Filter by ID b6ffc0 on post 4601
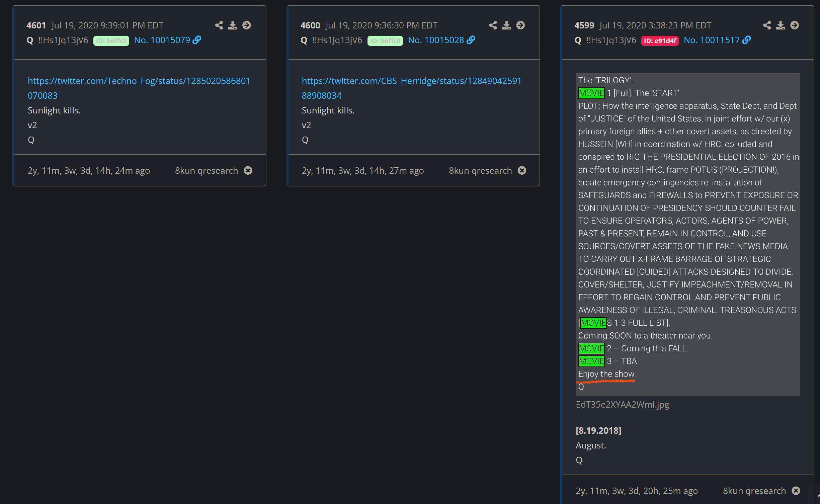 tap(111, 41)
